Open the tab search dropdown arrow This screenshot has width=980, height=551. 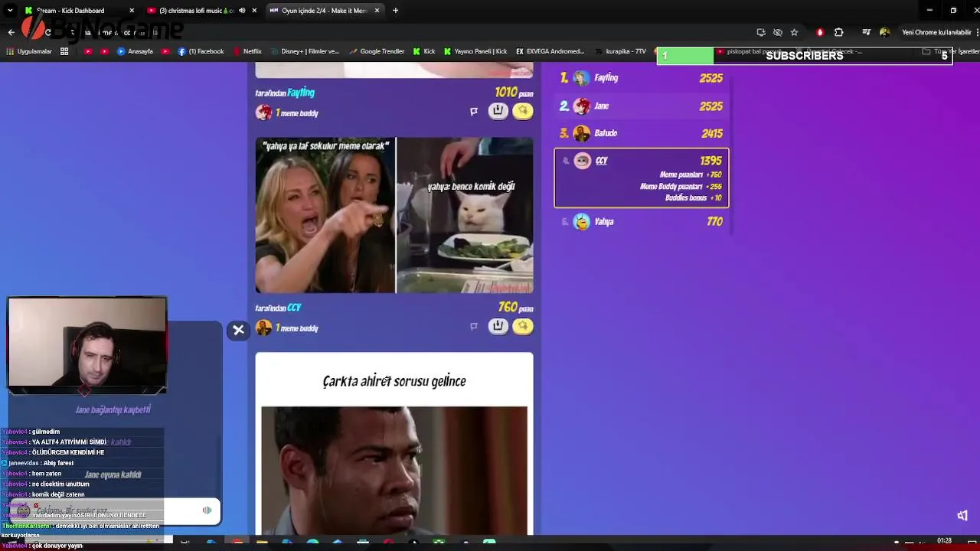point(10,11)
